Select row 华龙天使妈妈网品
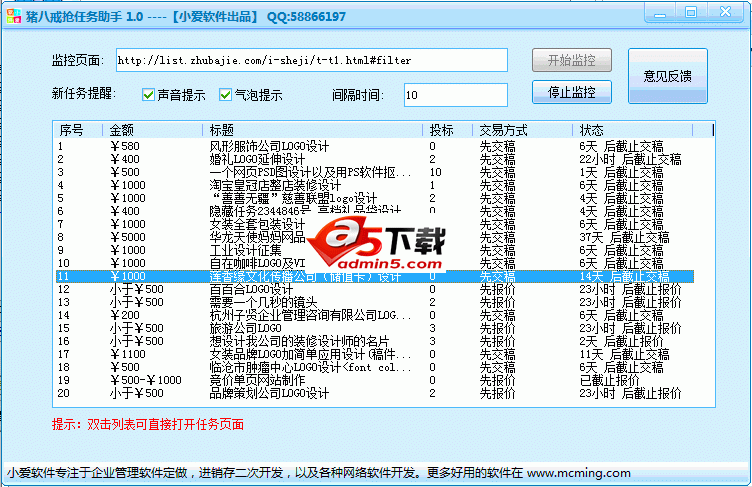Screen dimensions: 752x487 (374, 237)
